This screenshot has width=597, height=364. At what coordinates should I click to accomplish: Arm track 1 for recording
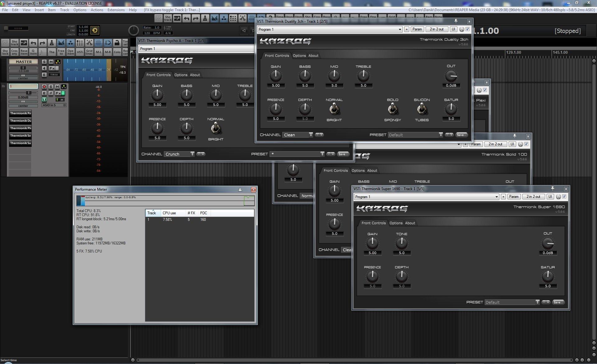[44, 87]
